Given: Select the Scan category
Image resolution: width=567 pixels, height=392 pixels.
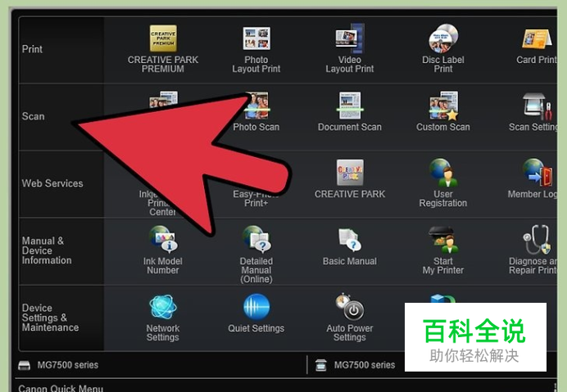Looking at the screenshot, I should tap(33, 116).
